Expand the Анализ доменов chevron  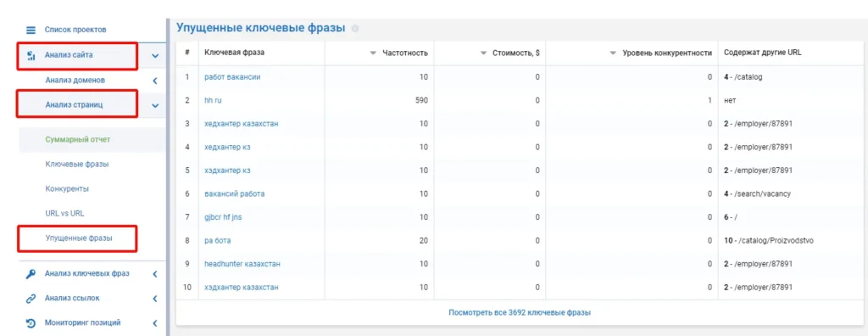click(155, 81)
